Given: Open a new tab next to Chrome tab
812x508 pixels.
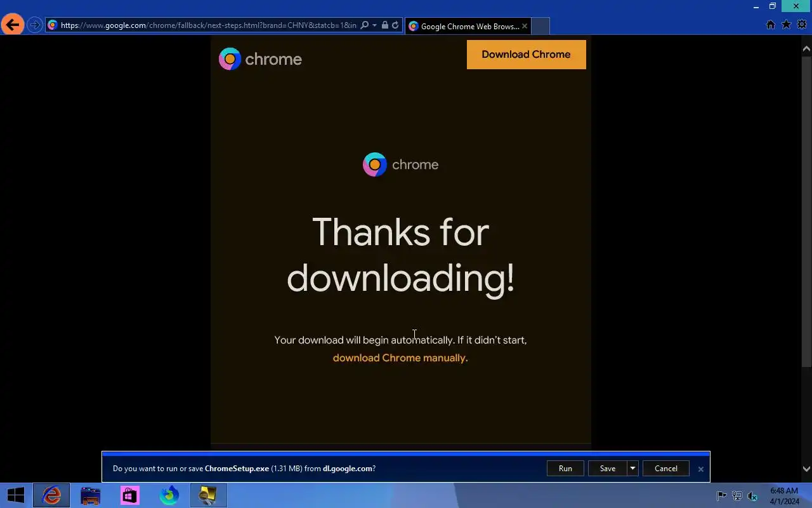Looking at the screenshot, I should click(540, 26).
